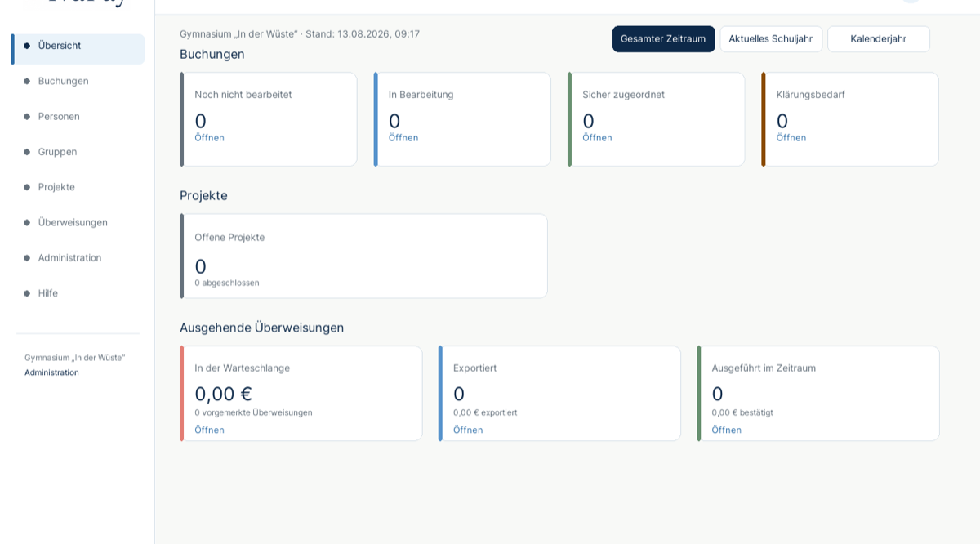Click Öffnen in Ausgeführt im Zeitraum card

726,430
